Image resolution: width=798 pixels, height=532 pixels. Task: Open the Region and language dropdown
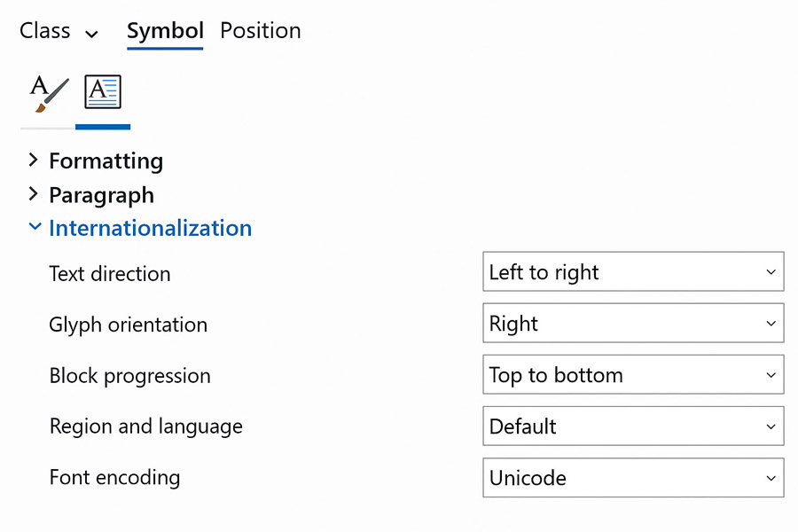click(x=633, y=426)
